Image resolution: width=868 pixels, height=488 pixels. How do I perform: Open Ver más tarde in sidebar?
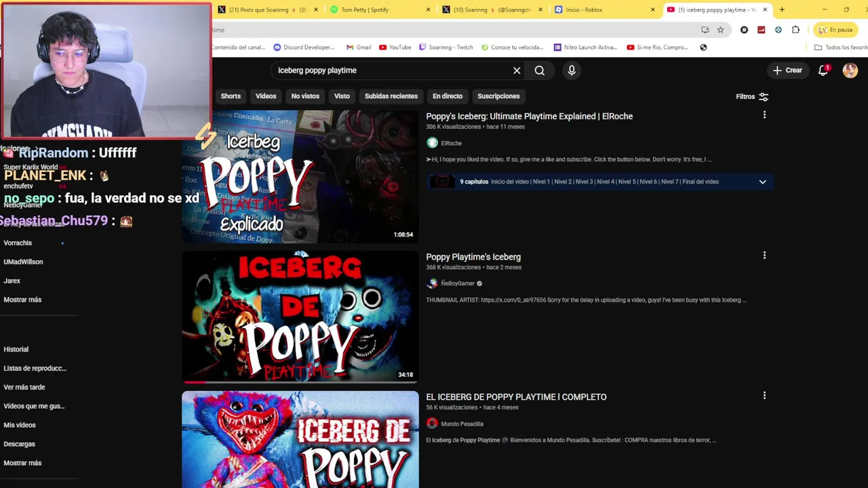point(24,387)
